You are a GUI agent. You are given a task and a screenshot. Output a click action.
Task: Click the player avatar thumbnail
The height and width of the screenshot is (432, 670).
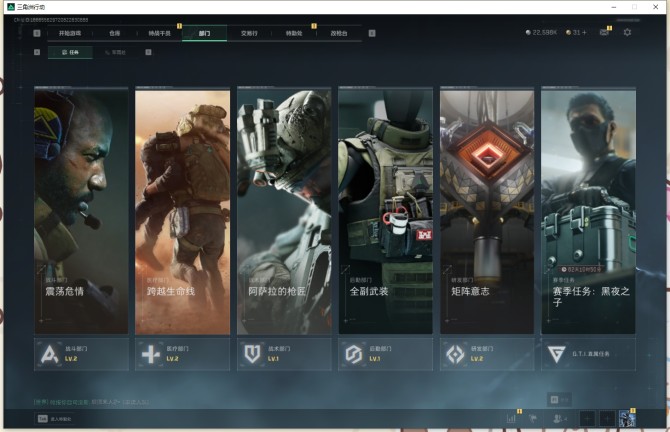(x=627, y=419)
